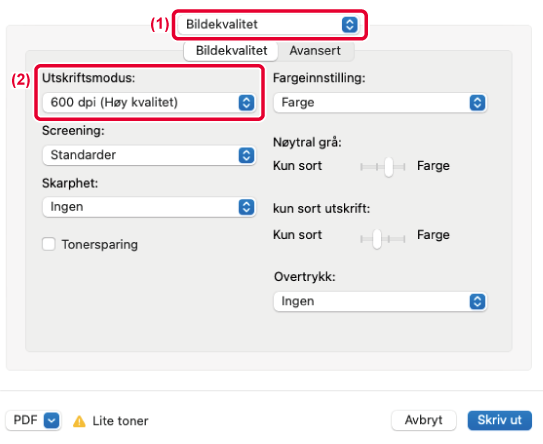Screen dimensions: 543x444
Task: Click the kun sort utskrift slider handle
Action: (x=377, y=238)
